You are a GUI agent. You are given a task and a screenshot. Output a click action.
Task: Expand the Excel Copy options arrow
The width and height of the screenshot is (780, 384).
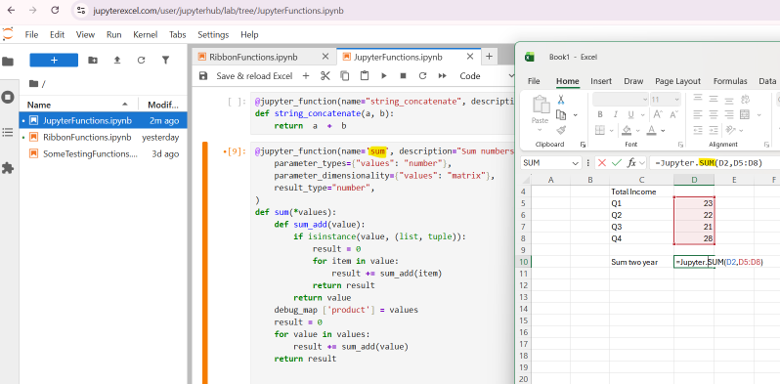[576, 115]
